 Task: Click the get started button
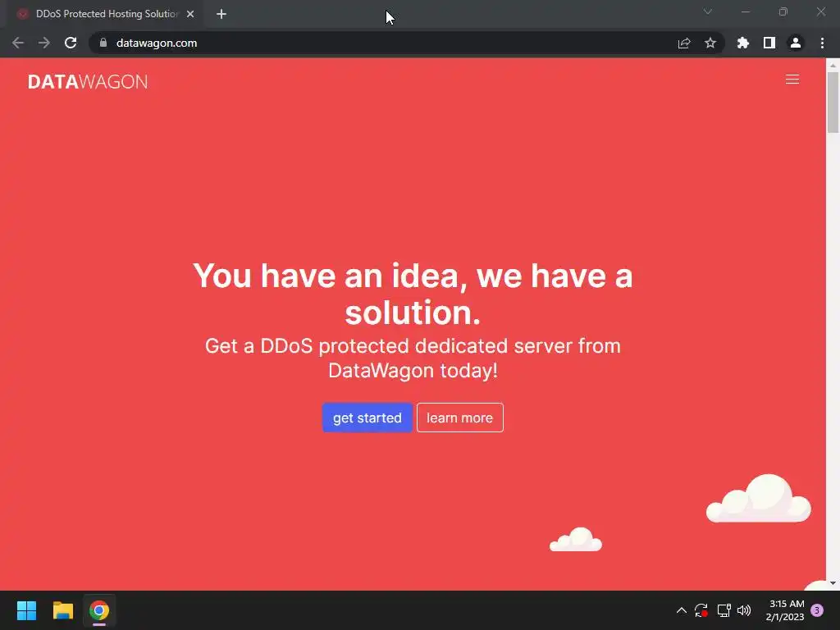367,418
